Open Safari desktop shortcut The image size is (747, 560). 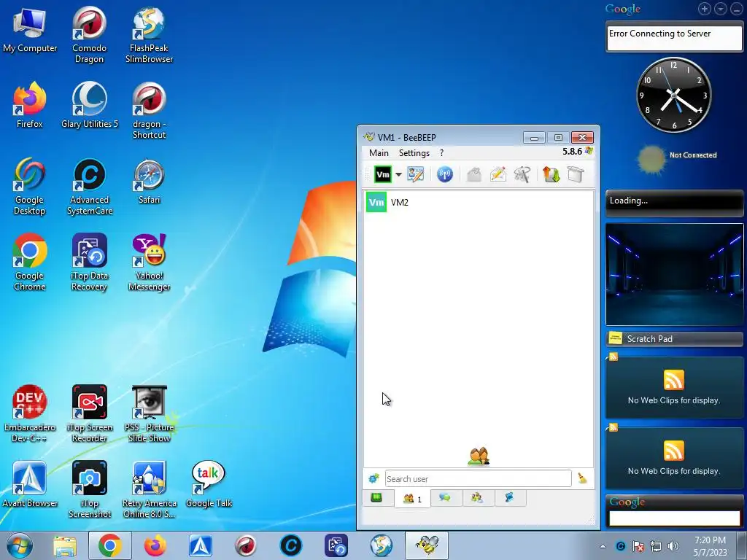(x=149, y=182)
